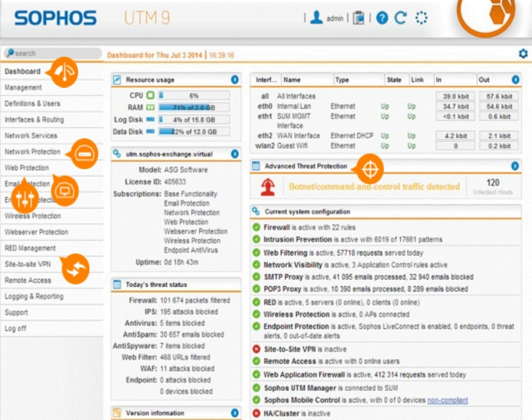Click the admin user icon
The width and height of the screenshot is (532, 420).
click(316, 17)
